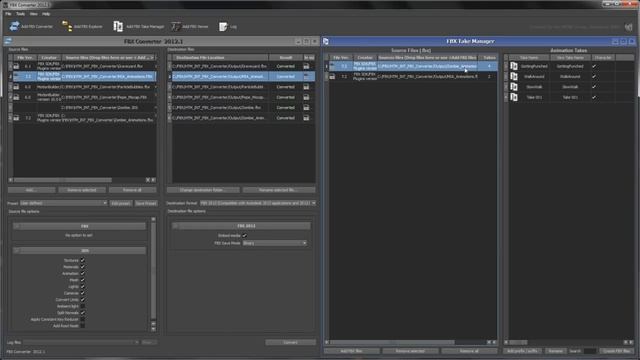Toggle the Cameras checkbox
640x360 pixels.
click(82, 293)
